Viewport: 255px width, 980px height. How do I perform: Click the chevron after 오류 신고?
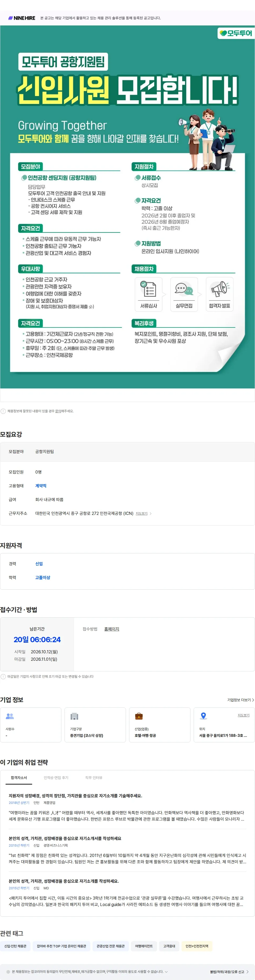point(247,972)
